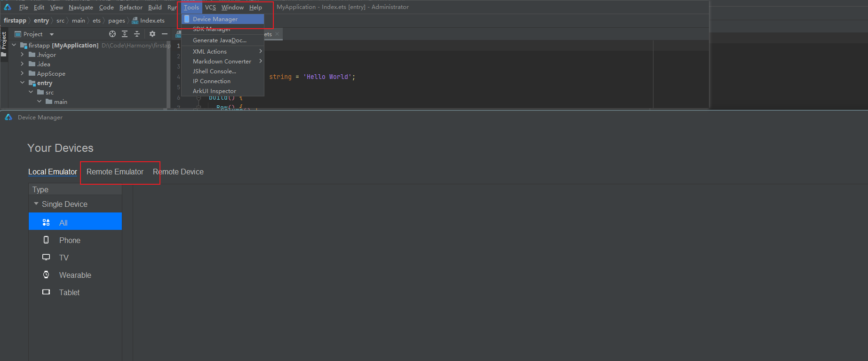Open the Code menu
This screenshot has width=868, height=361.
tap(106, 8)
